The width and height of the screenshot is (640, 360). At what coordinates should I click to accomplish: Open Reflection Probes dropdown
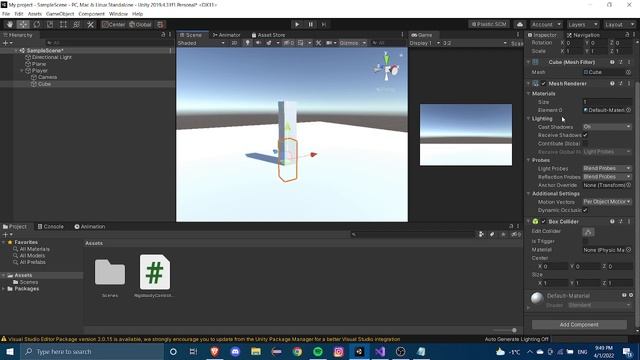tap(607, 177)
